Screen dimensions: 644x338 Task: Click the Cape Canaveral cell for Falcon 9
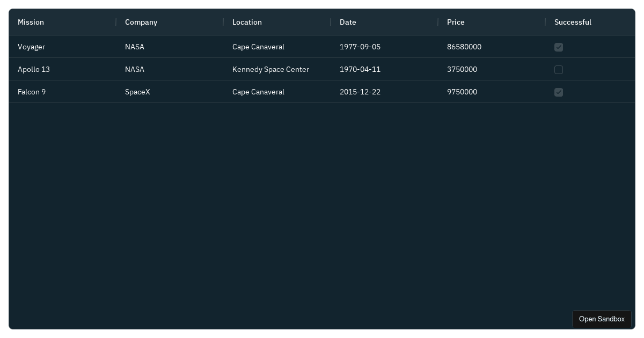(258, 92)
